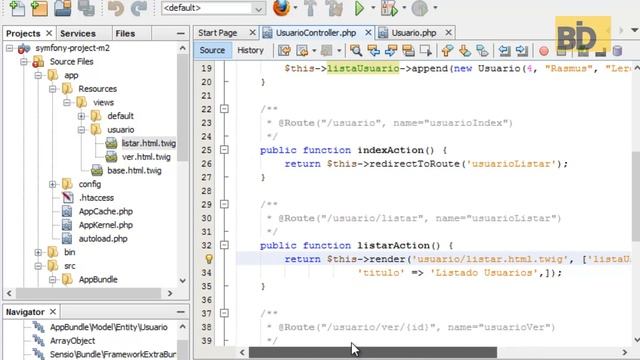Click the Redo arrow icon
The width and height of the screenshot is (640, 360).
tap(139, 8)
